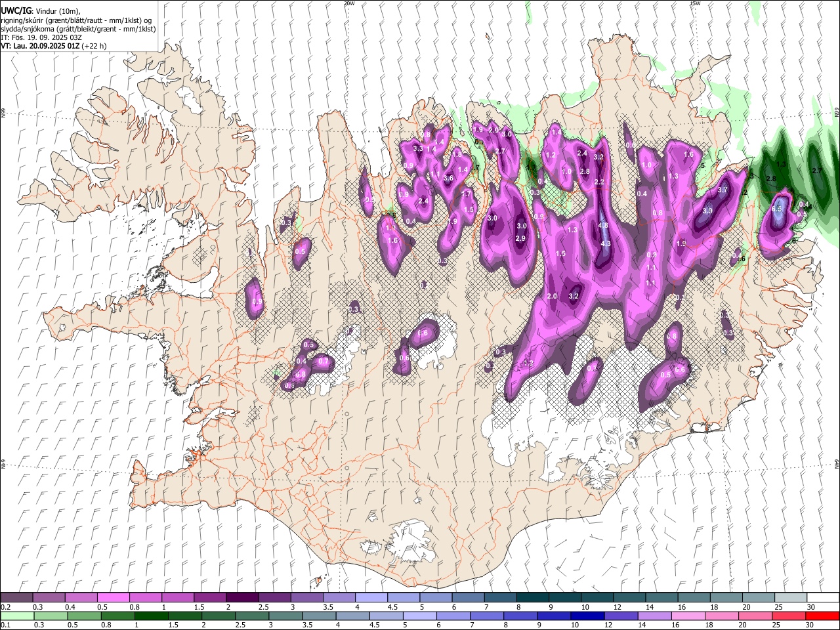Viewport: 840px width, 630px height.
Task: Click the periwinkle 7–8 rain legend swatch
Action: (488, 616)
